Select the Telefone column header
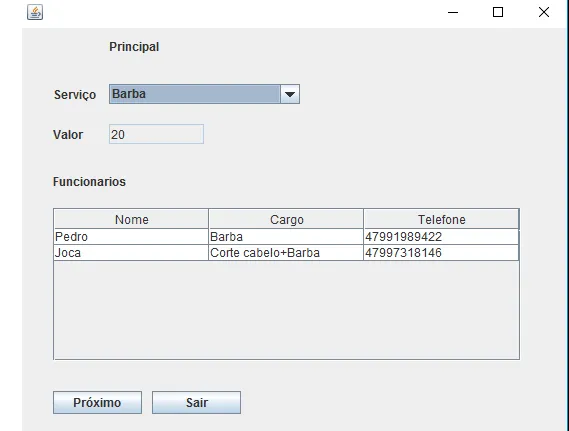The height and width of the screenshot is (431, 569). click(x=441, y=219)
